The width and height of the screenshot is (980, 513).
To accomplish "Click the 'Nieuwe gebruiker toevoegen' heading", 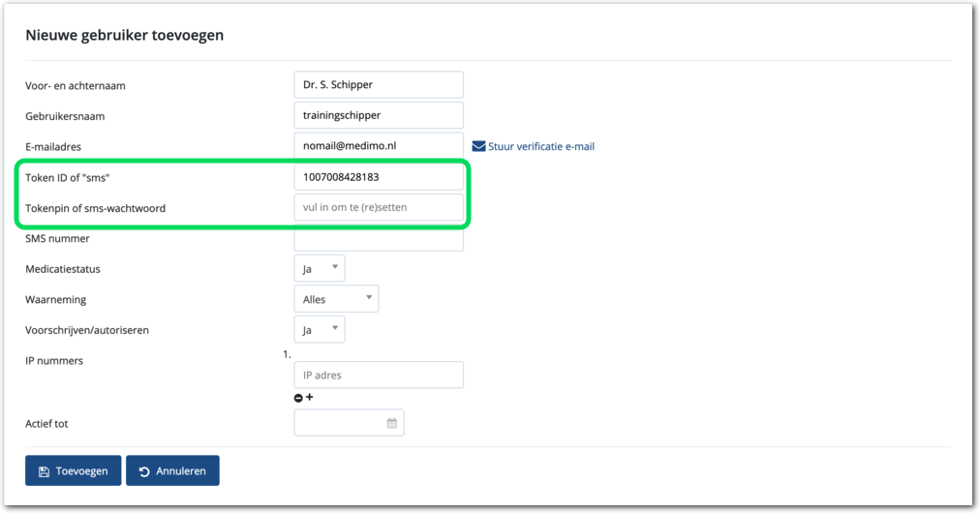I will [124, 36].
